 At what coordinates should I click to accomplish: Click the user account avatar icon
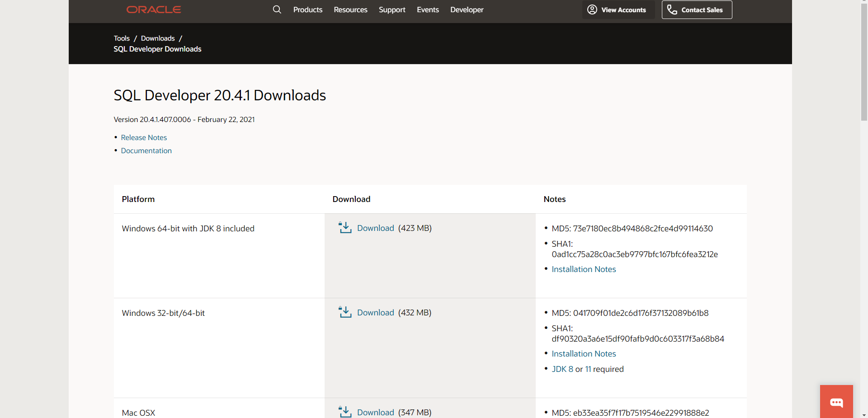592,9
